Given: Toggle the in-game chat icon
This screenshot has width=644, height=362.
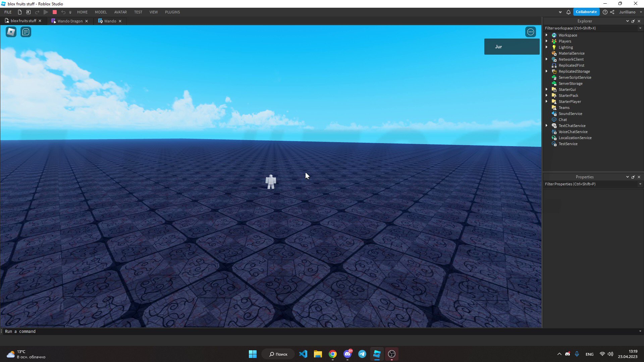Looking at the screenshot, I should tap(26, 32).
